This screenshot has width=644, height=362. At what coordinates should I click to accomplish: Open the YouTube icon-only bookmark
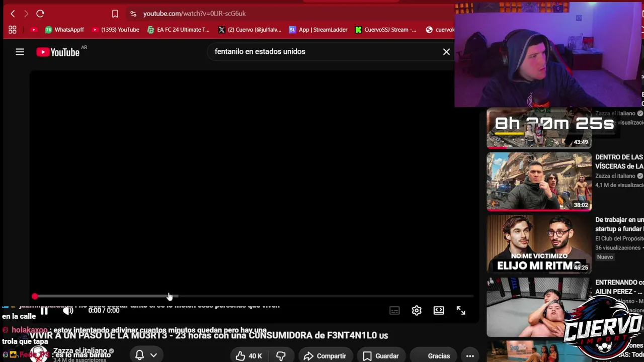(x=34, y=30)
